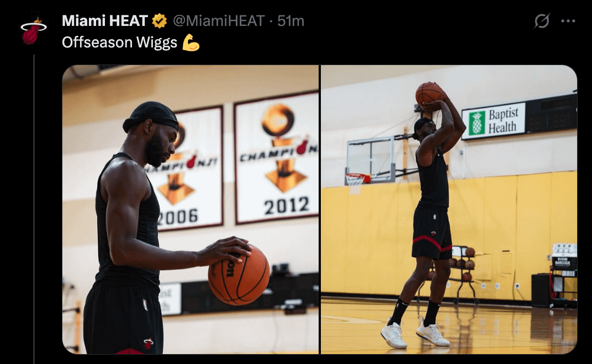
Task: Open the Grok explain post icon
Action: [x=541, y=21]
